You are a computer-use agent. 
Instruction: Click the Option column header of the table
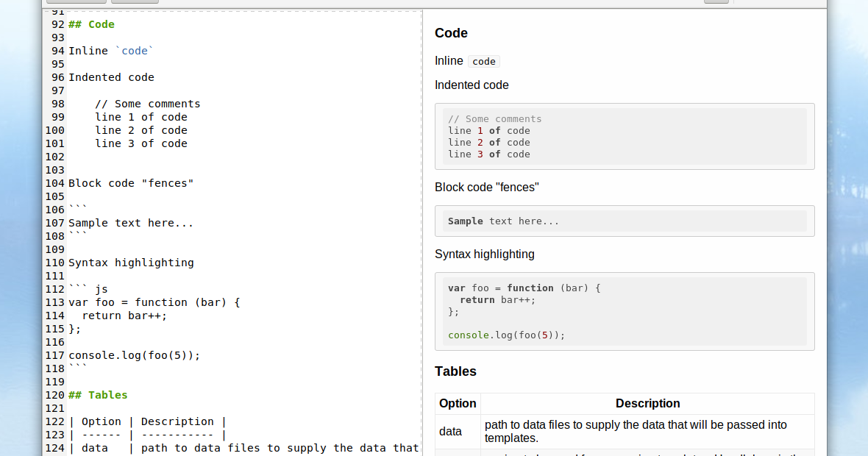(458, 403)
